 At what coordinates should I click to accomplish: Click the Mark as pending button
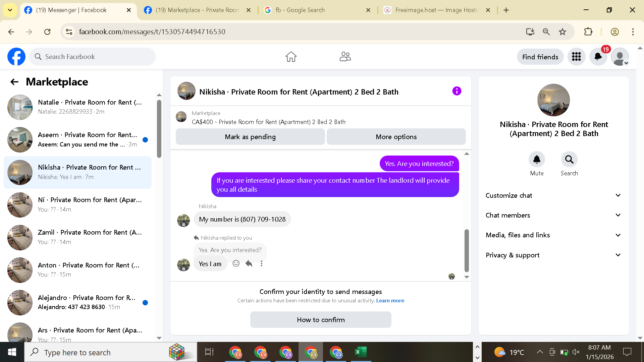pyautogui.click(x=250, y=137)
